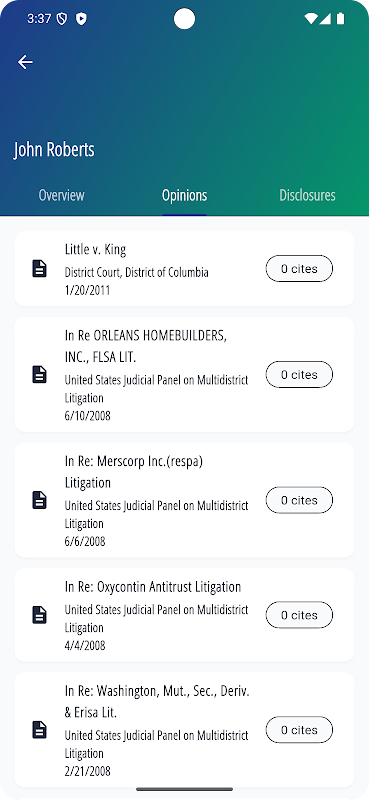Viewport: 369px width, 800px height.
Task: Click 0 cites button for Washington Mut.
Action: [x=299, y=730]
